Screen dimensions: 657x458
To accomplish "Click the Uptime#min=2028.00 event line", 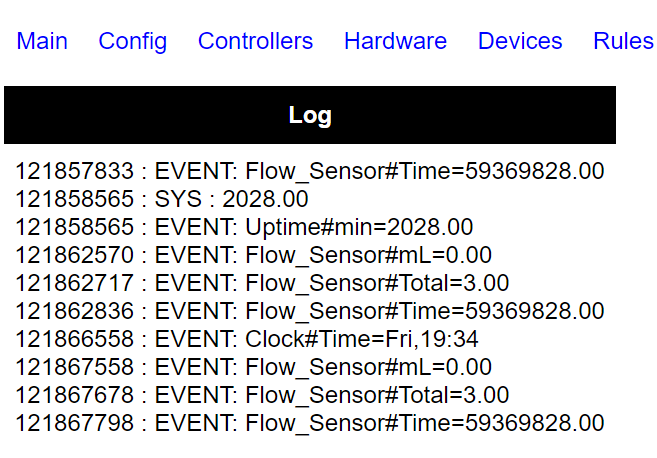I will pos(244,227).
